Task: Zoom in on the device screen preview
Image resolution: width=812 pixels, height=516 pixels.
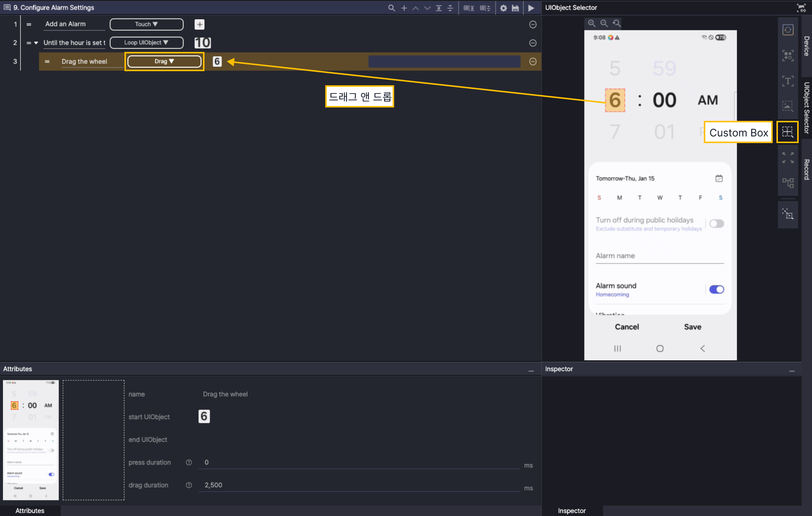Action: pos(592,23)
